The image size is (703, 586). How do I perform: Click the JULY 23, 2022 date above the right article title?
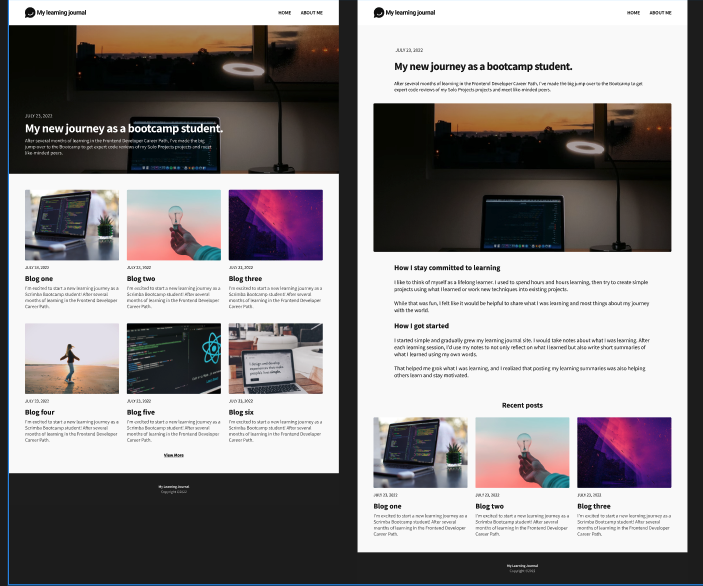coord(409,50)
